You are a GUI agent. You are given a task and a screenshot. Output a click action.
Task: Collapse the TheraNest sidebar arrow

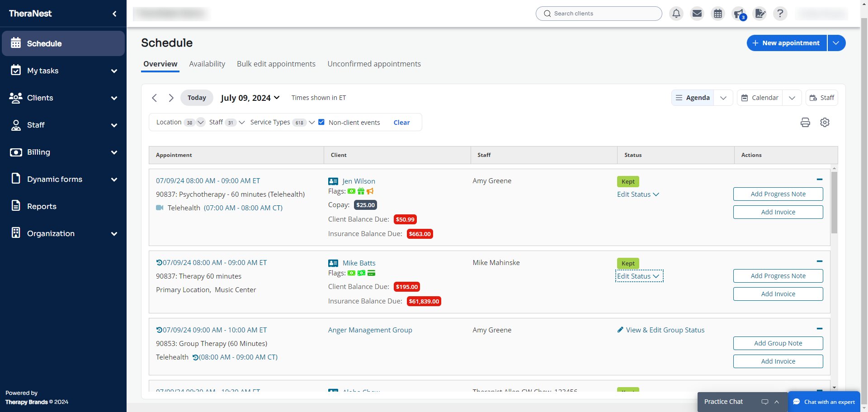pyautogui.click(x=114, y=14)
